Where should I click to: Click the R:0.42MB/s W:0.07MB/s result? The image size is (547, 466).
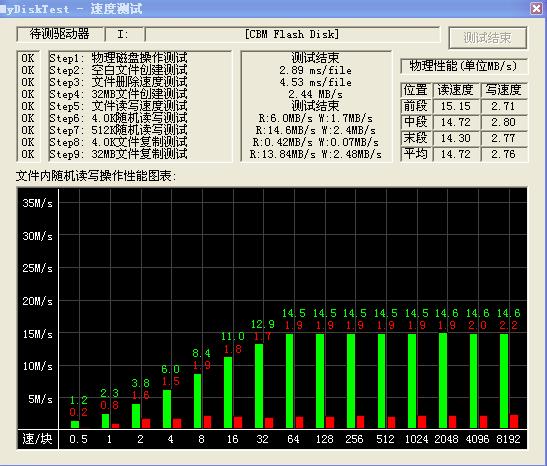[x=315, y=142]
